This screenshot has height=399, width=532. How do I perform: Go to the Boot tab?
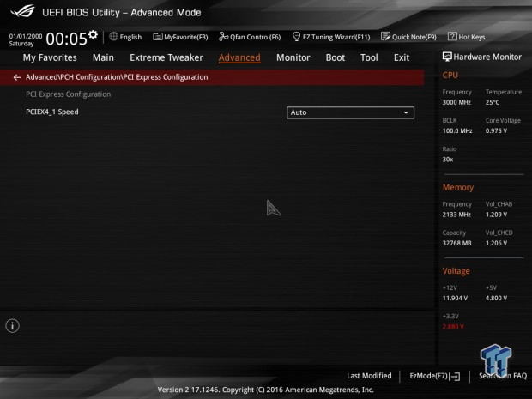pyautogui.click(x=336, y=57)
